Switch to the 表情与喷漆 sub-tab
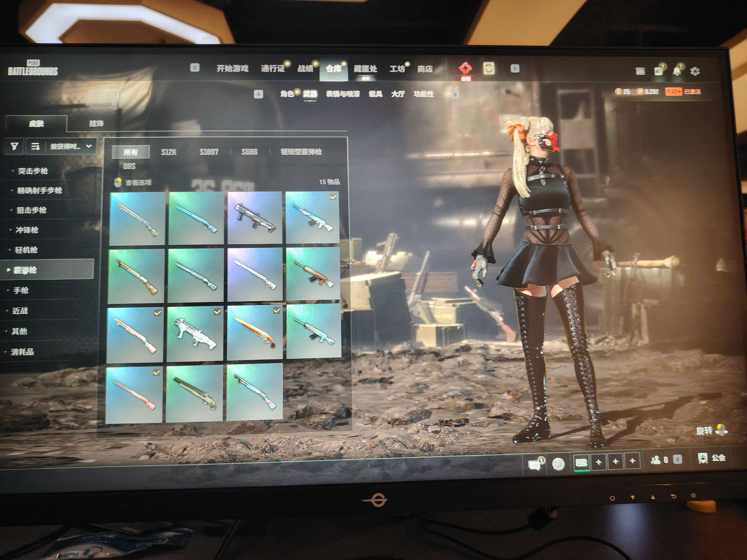The height and width of the screenshot is (560, 747). pyautogui.click(x=343, y=94)
